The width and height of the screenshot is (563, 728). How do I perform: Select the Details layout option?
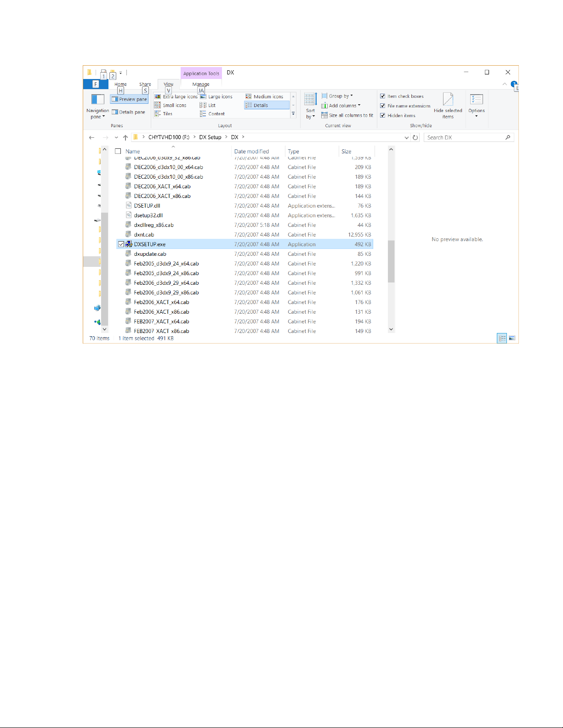click(x=267, y=105)
